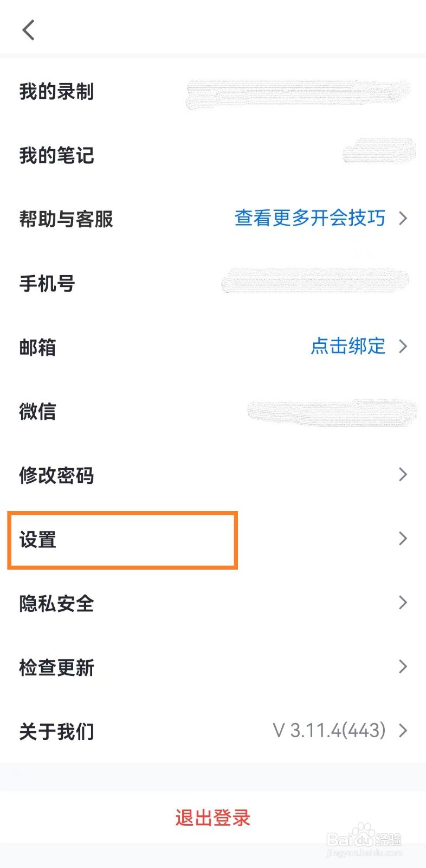Tap 检查更新 to check updates

pyautogui.click(x=56, y=667)
